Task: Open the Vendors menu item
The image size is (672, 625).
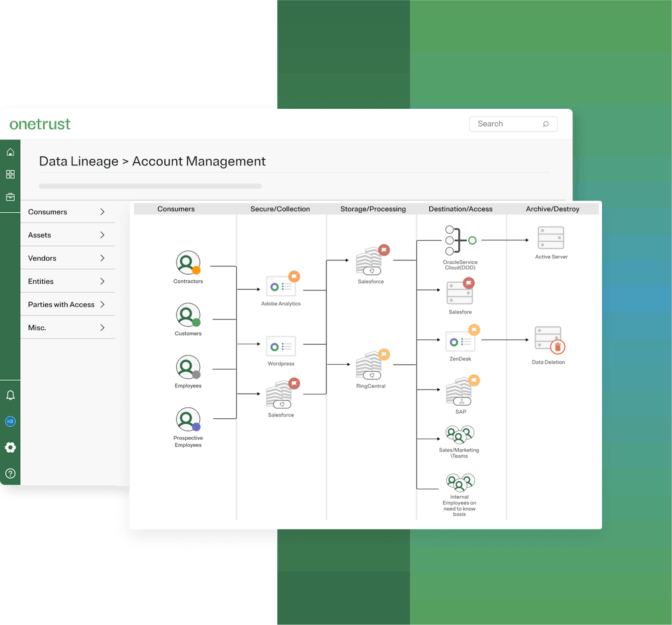Action: [x=68, y=258]
